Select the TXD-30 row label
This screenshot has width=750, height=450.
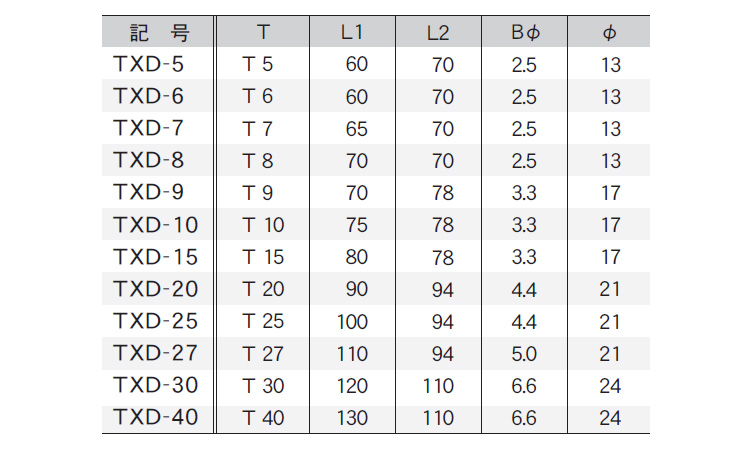(x=155, y=385)
